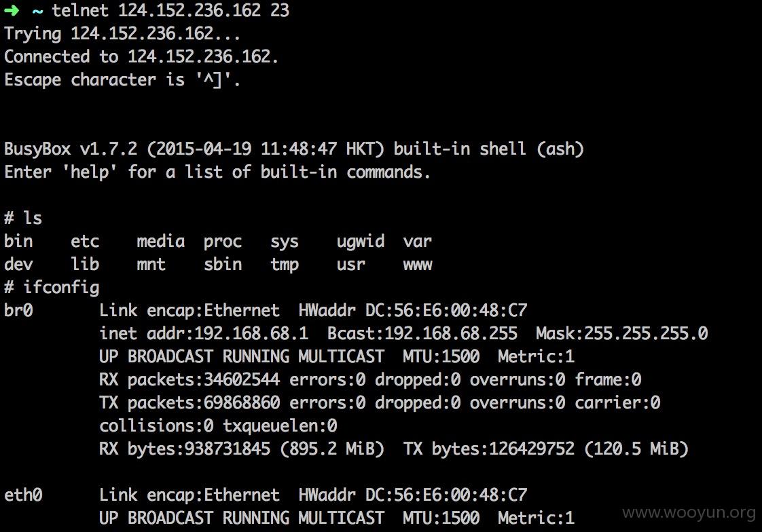This screenshot has width=762, height=532.
Task: Click the 'bin' directory name
Action: tap(18, 241)
